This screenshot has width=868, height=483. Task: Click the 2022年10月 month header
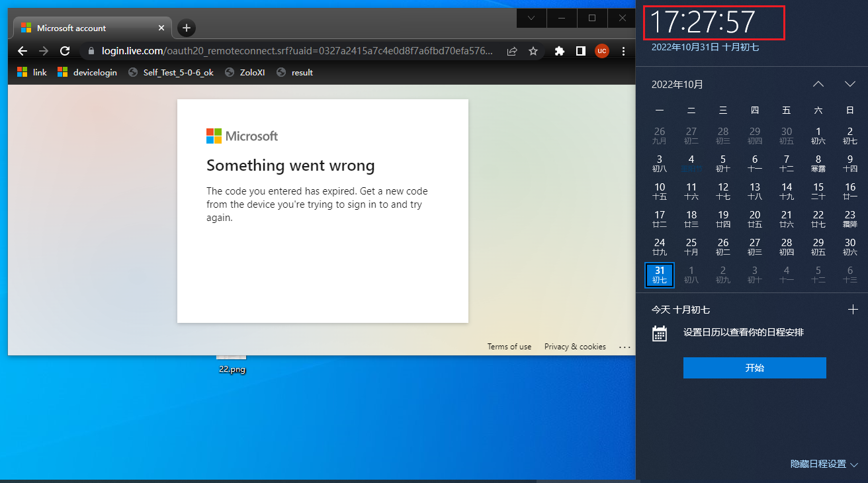[677, 84]
